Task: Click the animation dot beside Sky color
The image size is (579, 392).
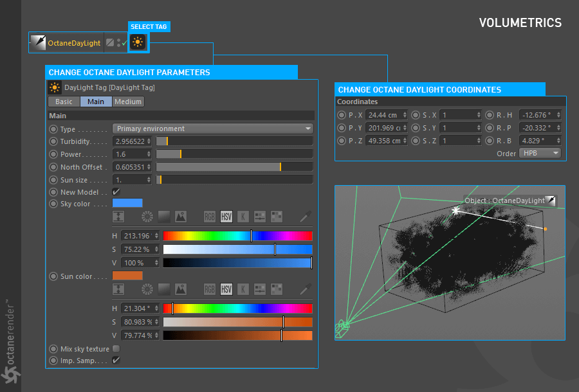Action: 53,204
